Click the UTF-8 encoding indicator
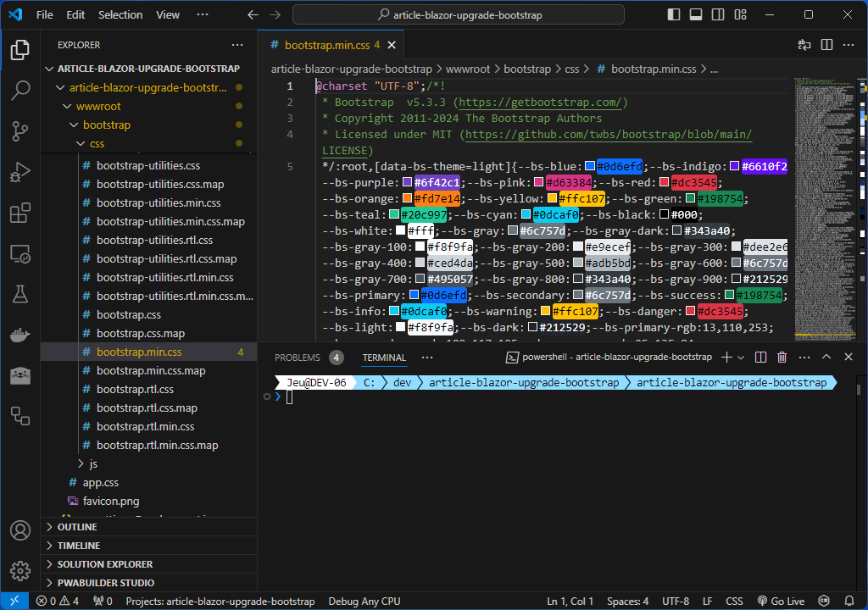Screen dimensions: 868x610 coord(676,602)
